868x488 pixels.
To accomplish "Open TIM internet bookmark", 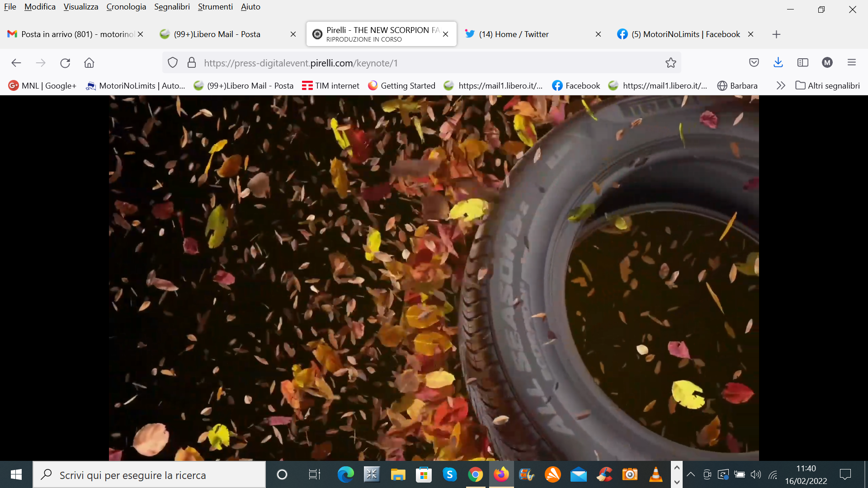I will pyautogui.click(x=330, y=85).
